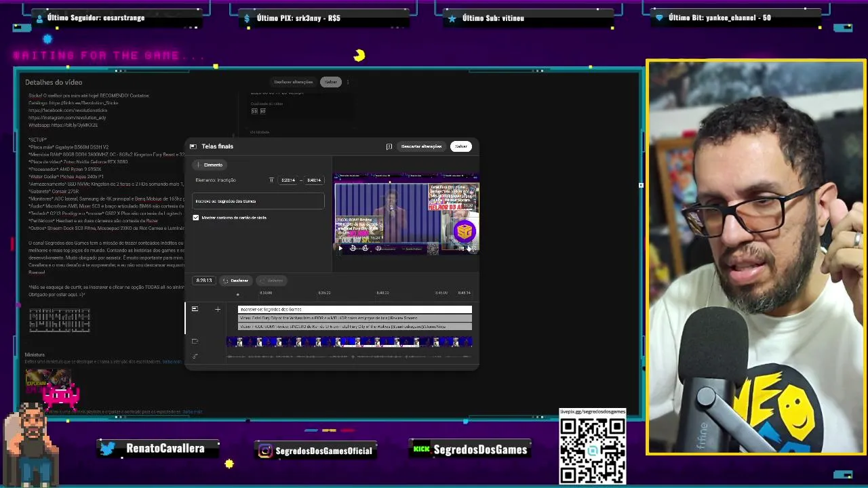Select the bottom-left video element in the preview
This screenshot has height=488, width=868.
361,230
